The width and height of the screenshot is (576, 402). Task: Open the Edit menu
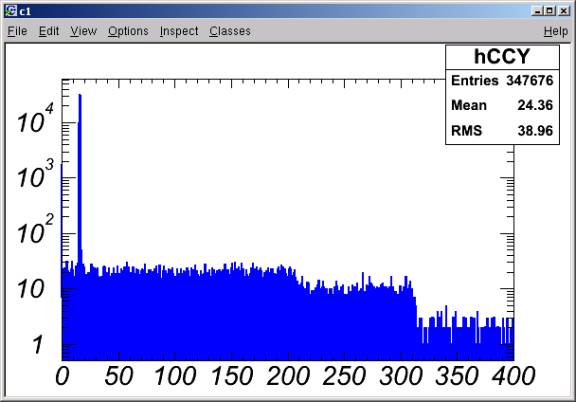pos(49,31)
